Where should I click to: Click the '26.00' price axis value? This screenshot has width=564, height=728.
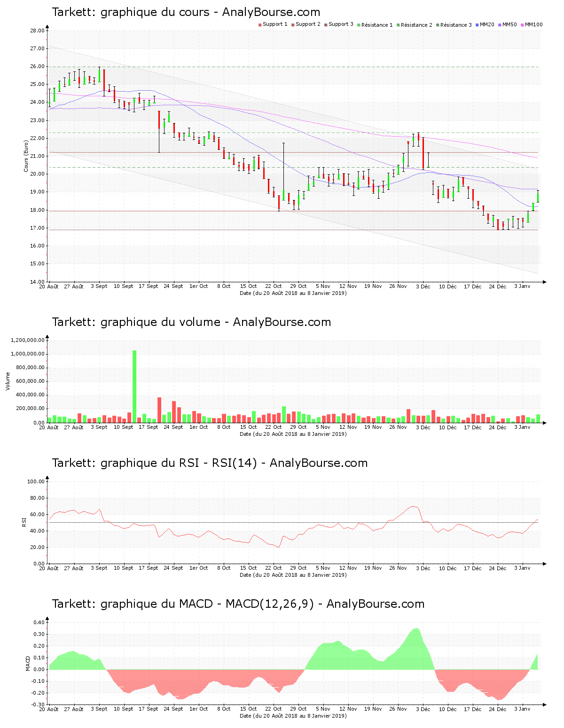click(x=37, y=67)
